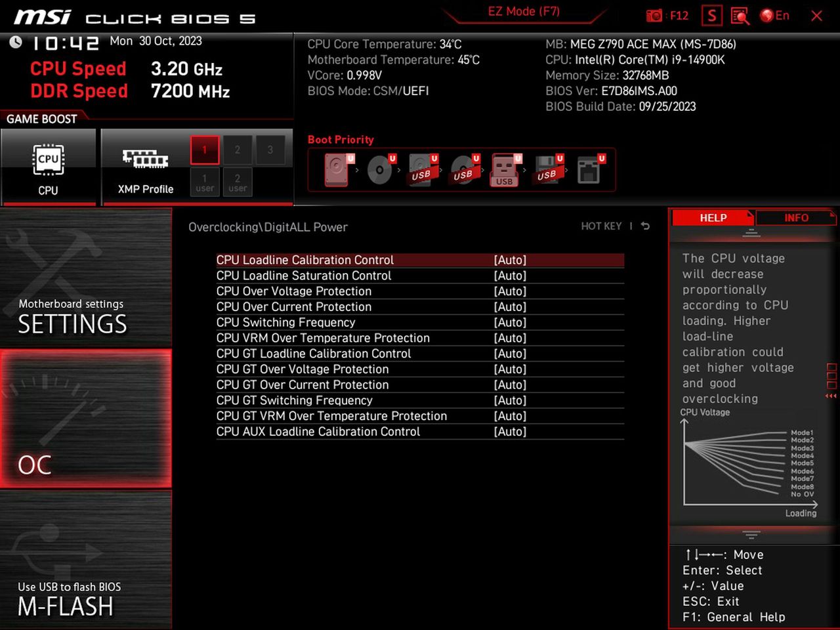Click the help panel top collapse handle
The image size is (840, 630).
click(x=751, y=234)
